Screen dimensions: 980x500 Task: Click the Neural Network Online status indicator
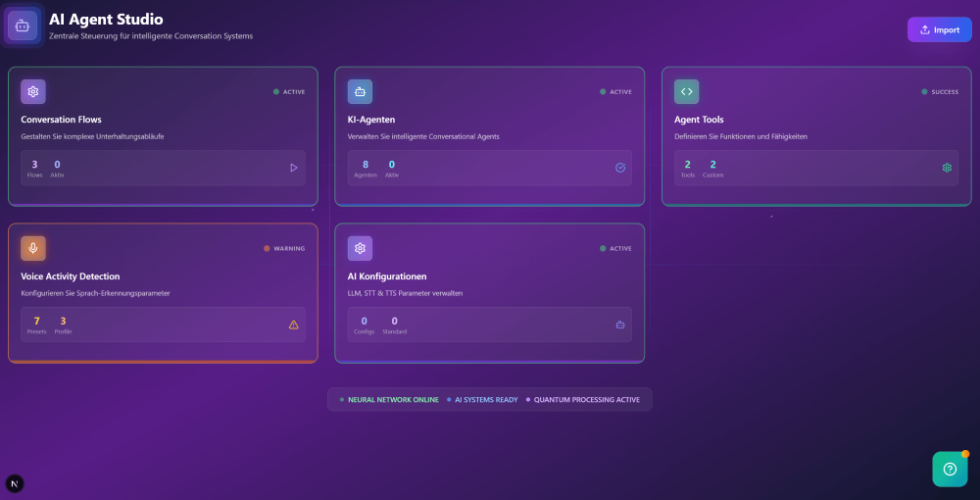pos(389,400)
